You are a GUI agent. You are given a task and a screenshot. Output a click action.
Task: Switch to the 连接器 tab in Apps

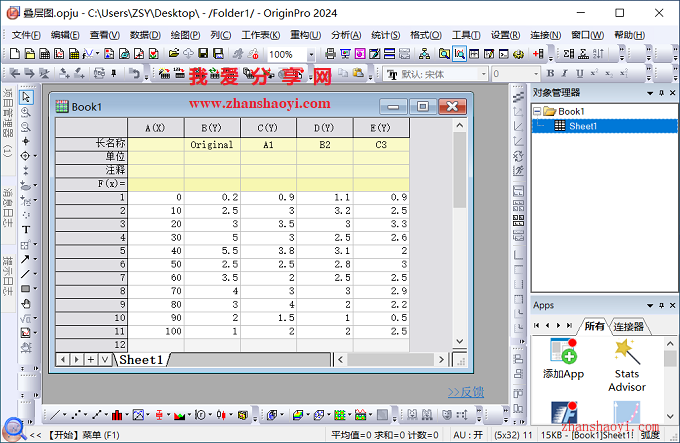coord(628,326)
